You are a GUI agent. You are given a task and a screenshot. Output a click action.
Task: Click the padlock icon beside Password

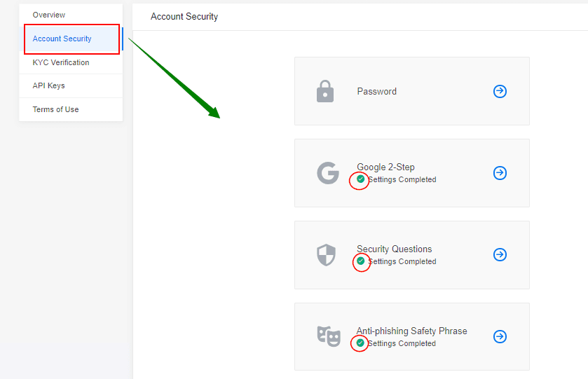[325, 91]
